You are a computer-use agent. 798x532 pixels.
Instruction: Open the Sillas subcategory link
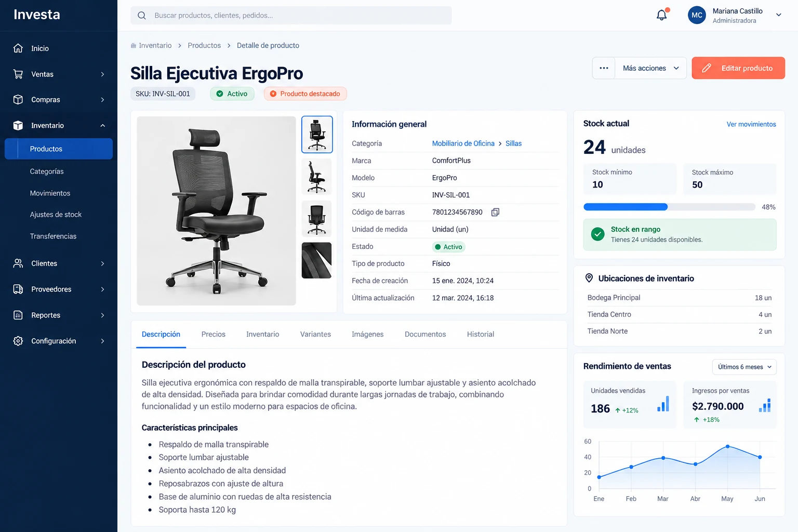tap(513, 143)
